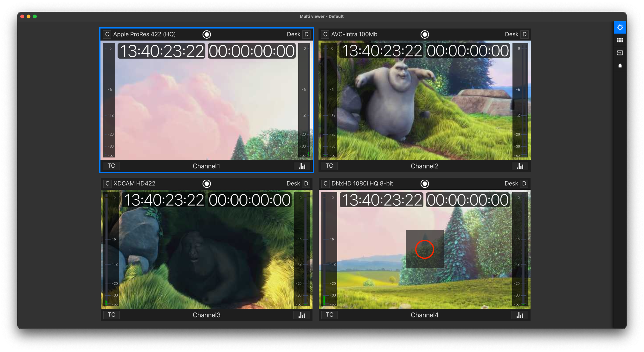Click the 00:00:00:00 counter on Channel3
Viewport: 644px width, 352px height.
click(x=250, y=200)
